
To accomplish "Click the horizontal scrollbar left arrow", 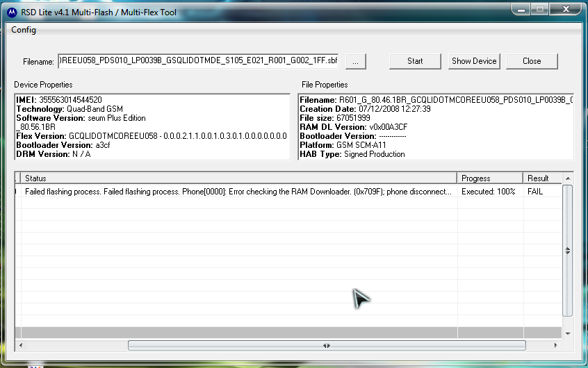I will (21, 346).
